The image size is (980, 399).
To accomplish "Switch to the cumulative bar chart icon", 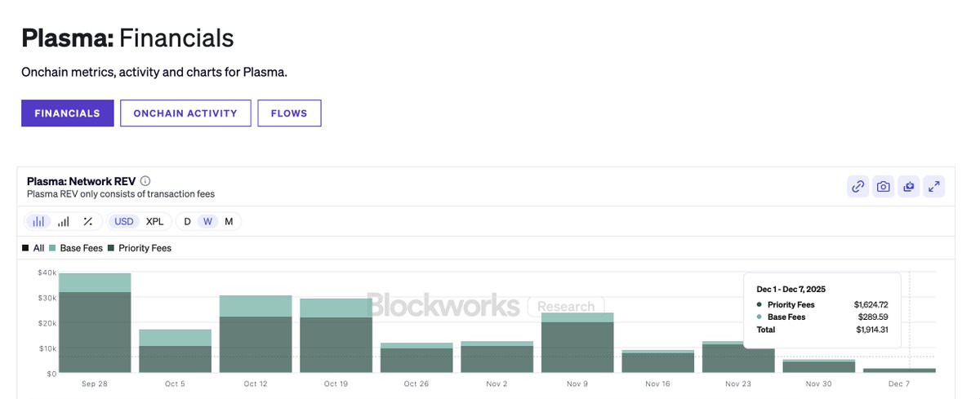I will click(64, 221).
